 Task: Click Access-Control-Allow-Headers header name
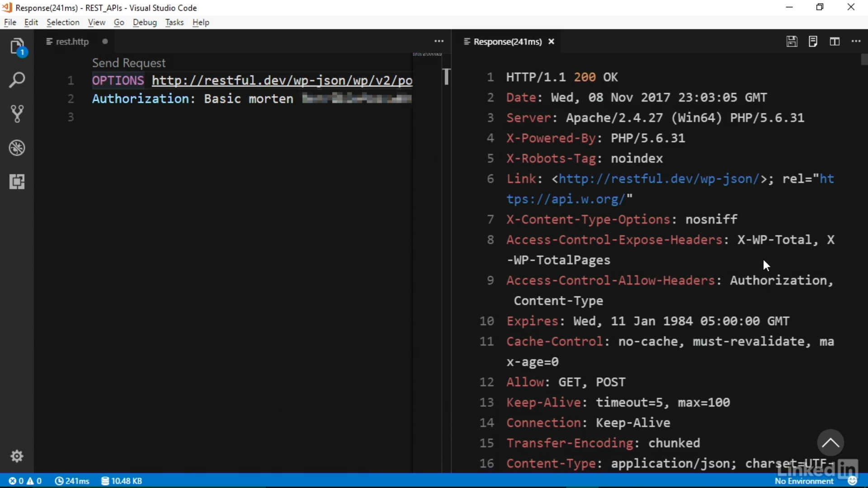point(611,281)
